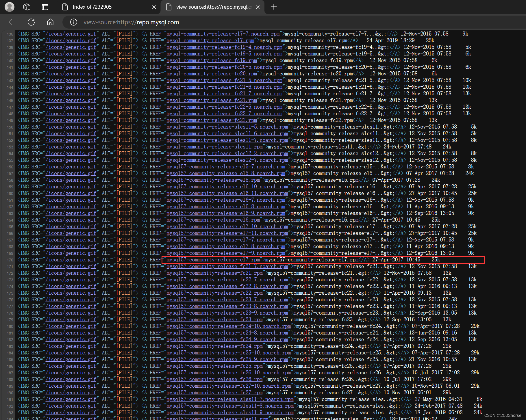Open the tab actions menu icon
Screen dimensions: 526x420
click(x=45, y=7)
